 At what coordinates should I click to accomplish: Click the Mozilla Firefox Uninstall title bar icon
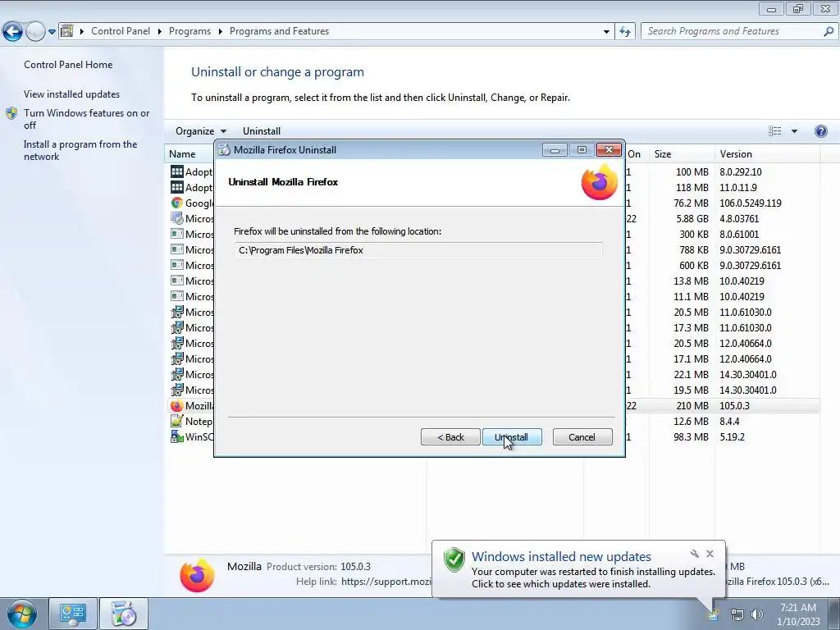[224, 150]
